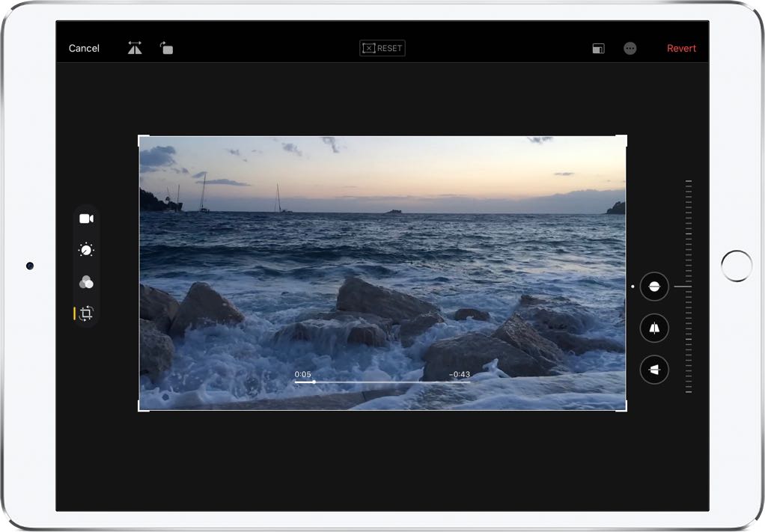Click the bottom-right crop corner handle
Viewport: 765px width, 532px height.
(625, 409)
